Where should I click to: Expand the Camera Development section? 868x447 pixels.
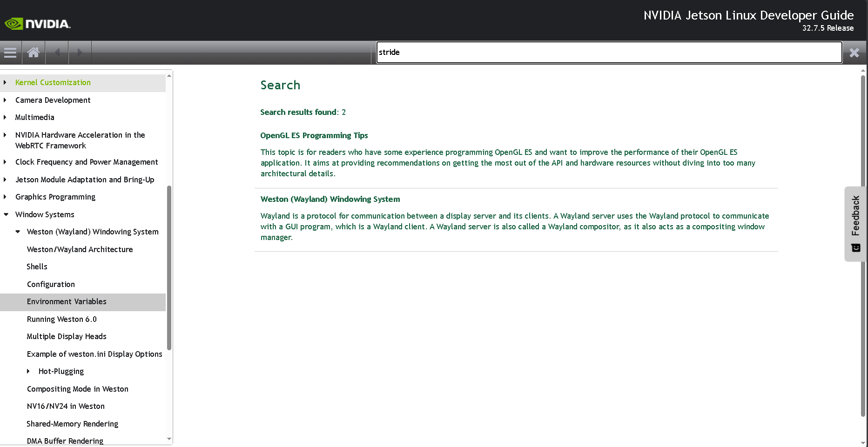click(5, 100)
